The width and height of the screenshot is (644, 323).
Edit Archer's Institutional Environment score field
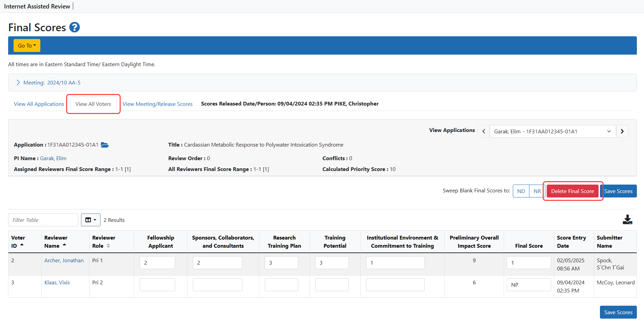[x=395, y=263]
